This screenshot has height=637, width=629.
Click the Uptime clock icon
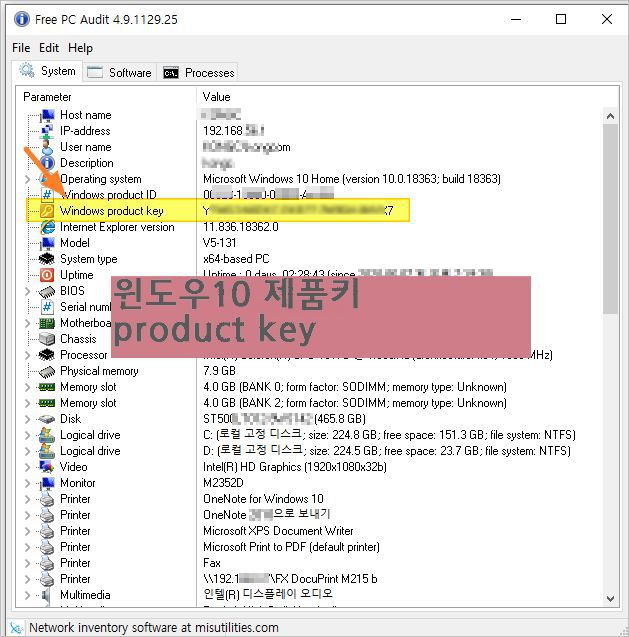(x=46, y=275)
